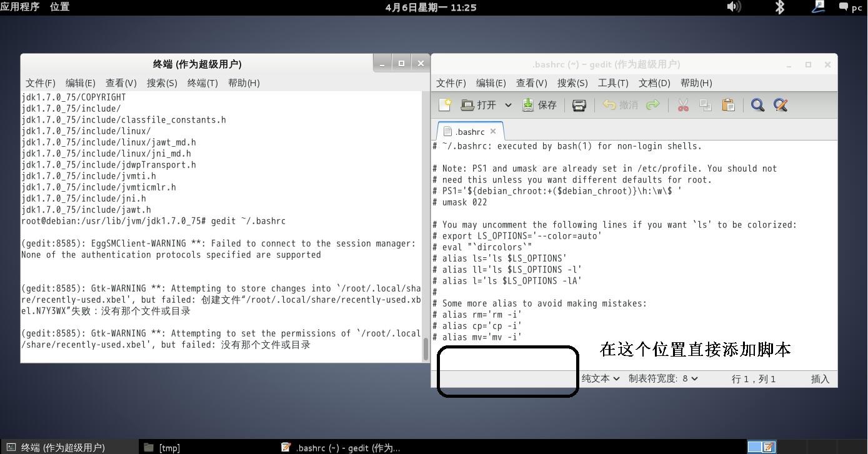Screen dimensions: 868x454
Task: Open gedit 编辑(E) menu
Action: (x=491, y=83)
